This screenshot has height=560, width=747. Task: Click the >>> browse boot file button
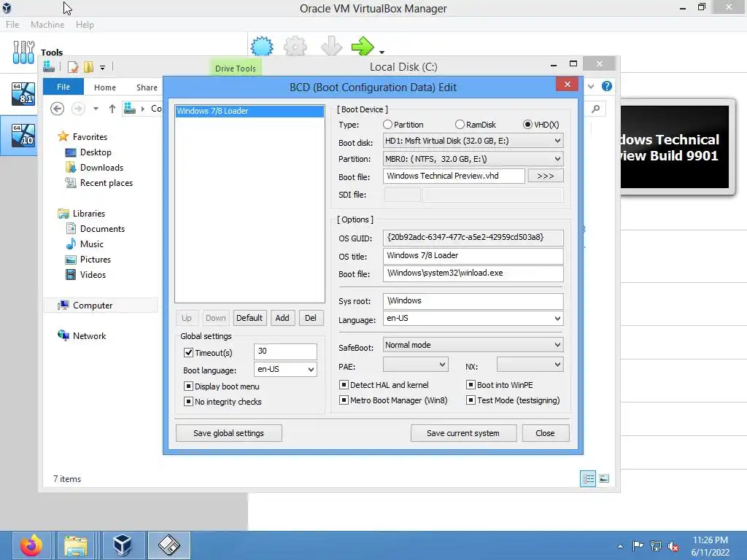[546, 176]
